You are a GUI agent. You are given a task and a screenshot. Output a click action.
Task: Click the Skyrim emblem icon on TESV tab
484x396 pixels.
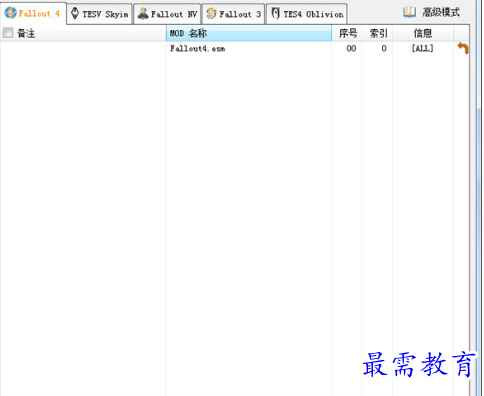75,13
